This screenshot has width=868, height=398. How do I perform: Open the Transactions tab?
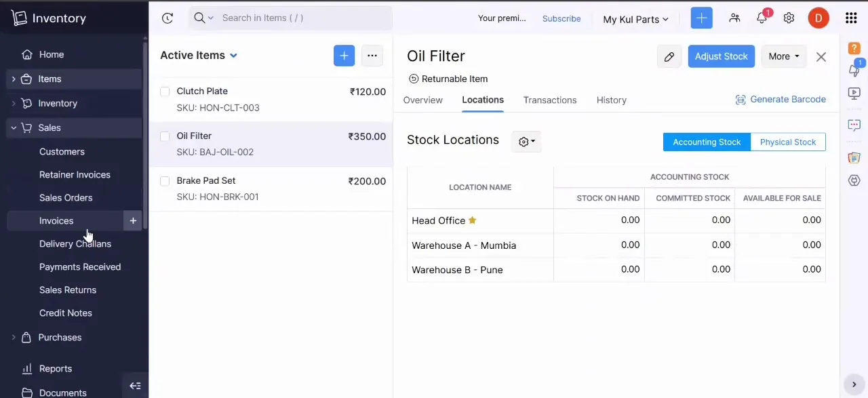click(550, 100)
